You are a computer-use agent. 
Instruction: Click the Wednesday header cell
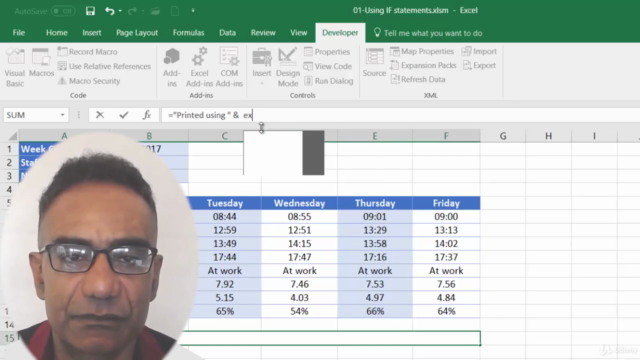click(x=299, y=203)
